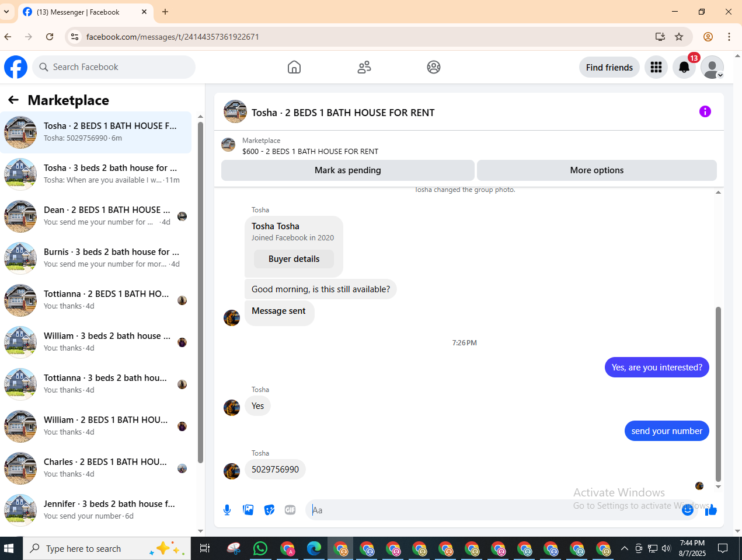Click chat header house thumbnail

click(235, 111)
